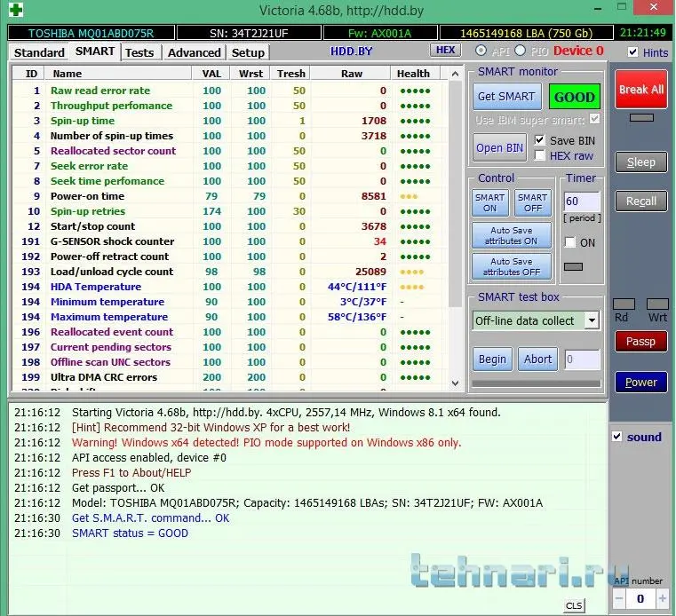This screenshot has width=676, height=616.
Task: Click the Sleep button
Action: coord(641,162)
